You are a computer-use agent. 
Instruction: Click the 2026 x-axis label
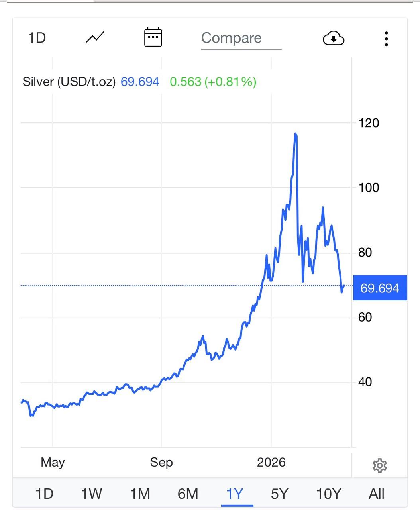tap(271, 462)
